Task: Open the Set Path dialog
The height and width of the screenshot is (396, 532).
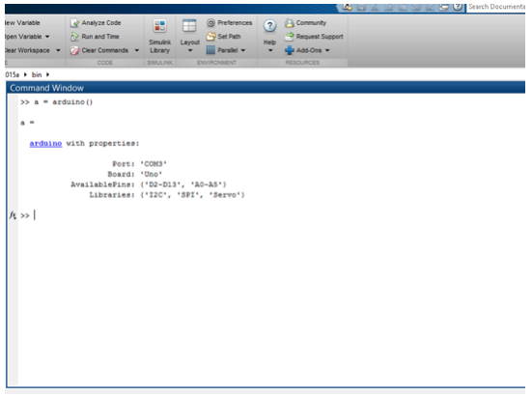Action: pos(224,37)
